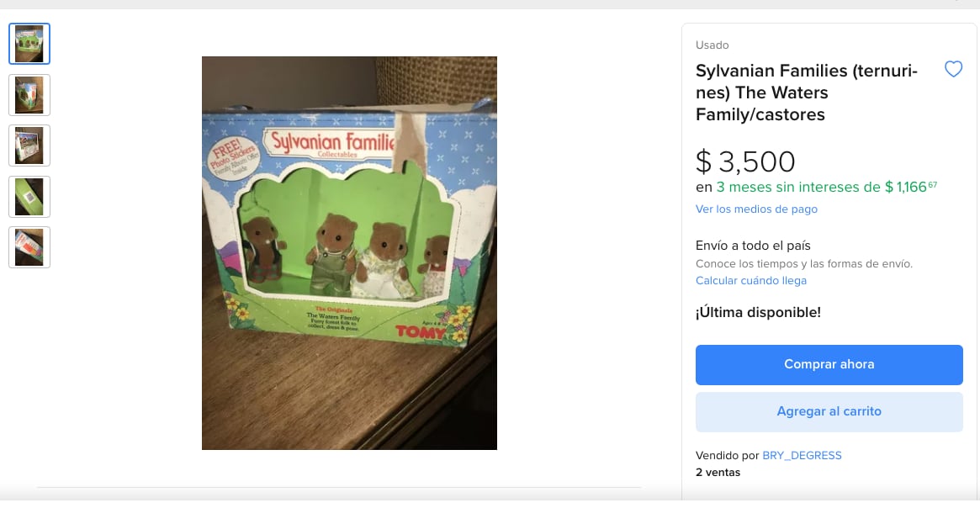
Task: Show the second thumbnail of box side
Action: click(29, 95)
